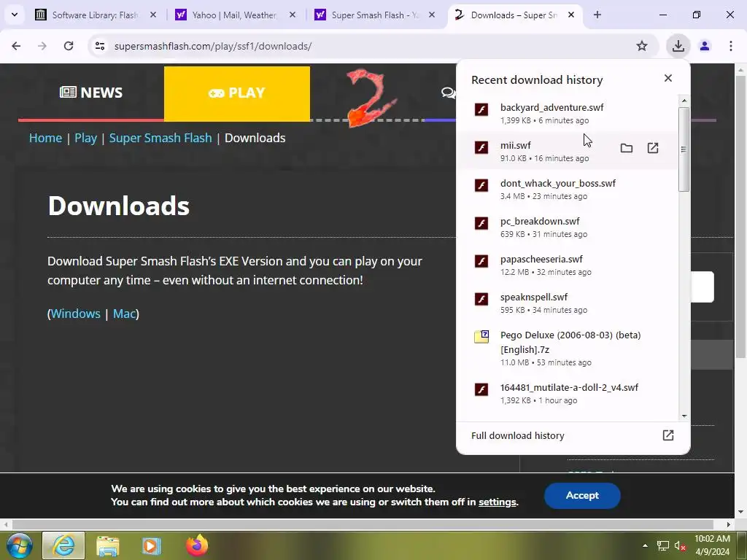Open Firefox from the taskbar
The height and width of the screenshot is (560, 747).
[x=197, y=545]
